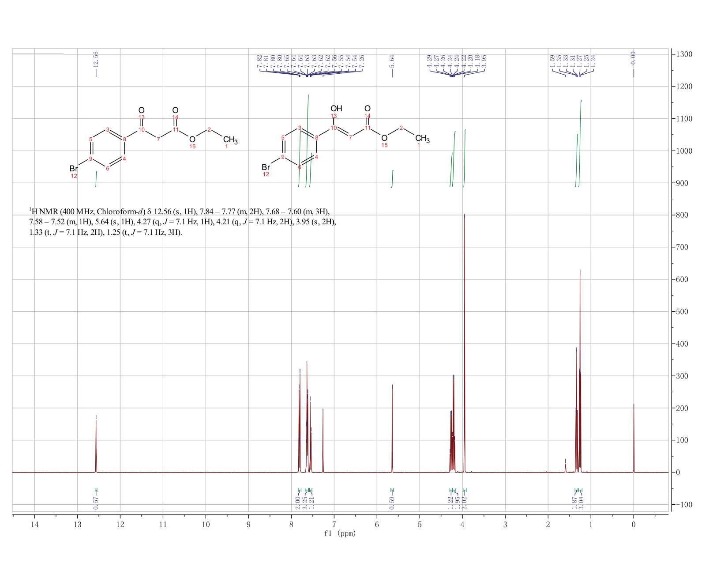Click the 5.64 peak label at top

pos(392,61)
